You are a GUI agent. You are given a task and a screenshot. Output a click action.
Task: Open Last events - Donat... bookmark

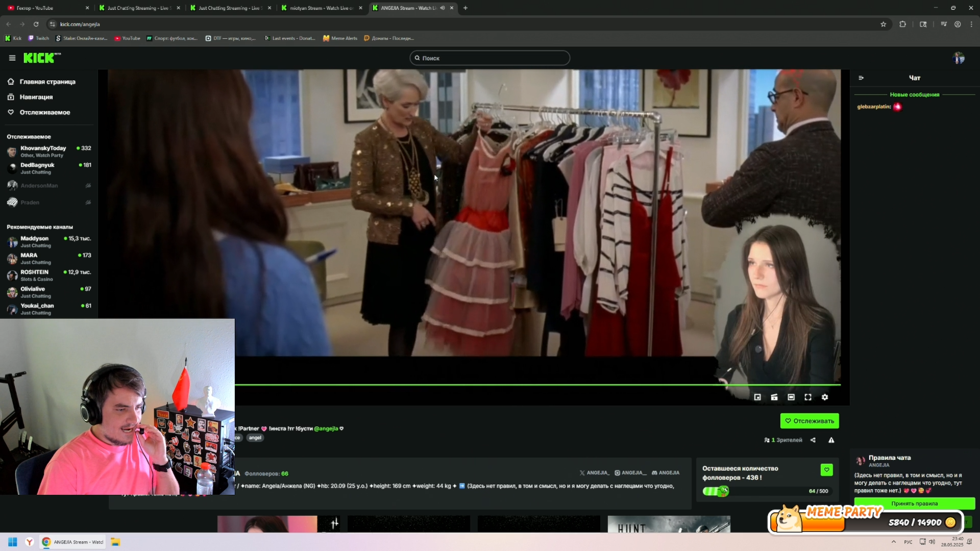coord(289,38)
